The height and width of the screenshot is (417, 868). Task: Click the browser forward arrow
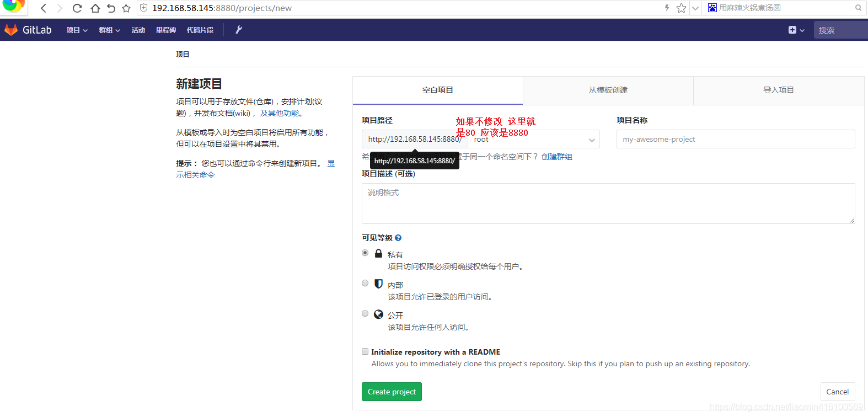click(x=60, y=8)
